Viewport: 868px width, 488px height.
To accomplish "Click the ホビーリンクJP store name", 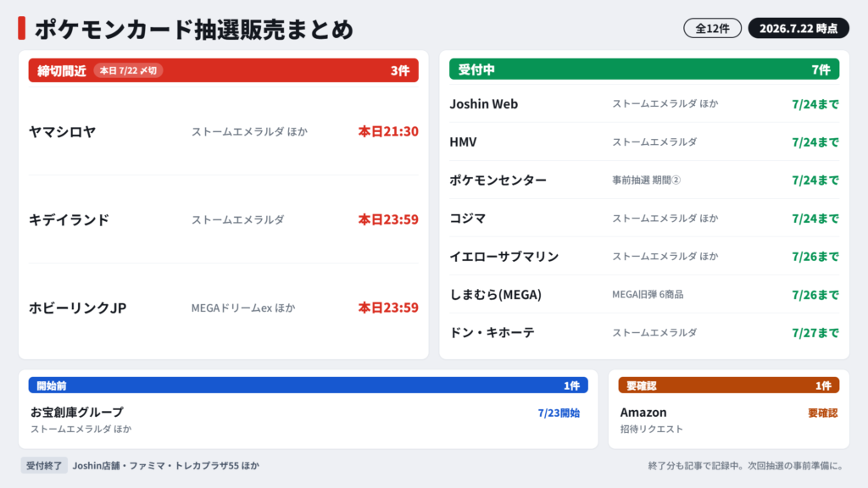I will tap(77, 308).
